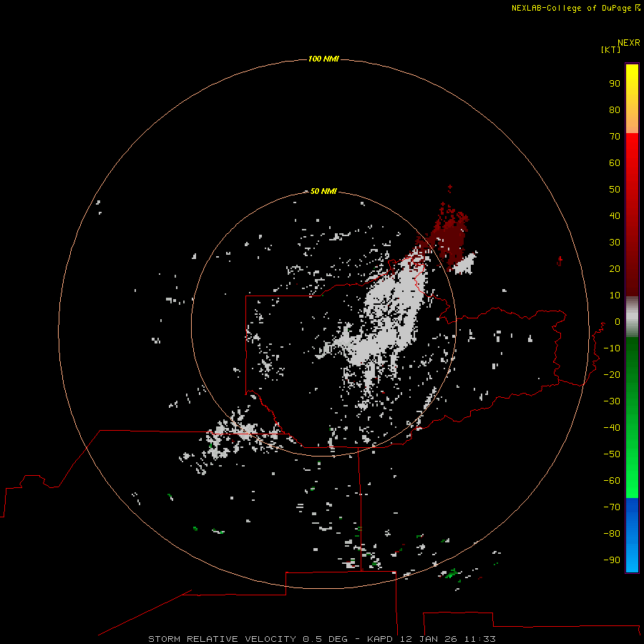Click the positive 30 scale label
The image size is (644, 644).
click(615, 243)
